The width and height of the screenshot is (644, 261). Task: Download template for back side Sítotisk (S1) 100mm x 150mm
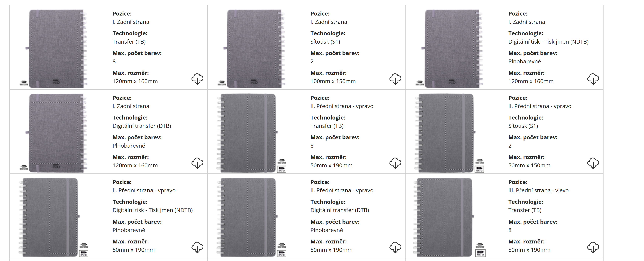point(395,79)
